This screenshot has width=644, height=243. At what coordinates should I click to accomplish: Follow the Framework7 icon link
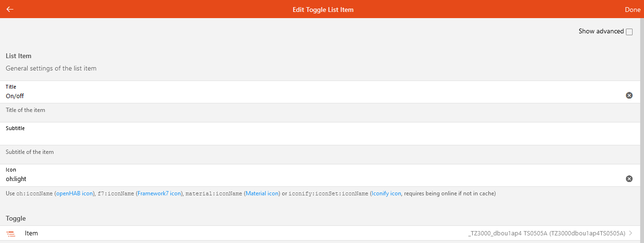(159, 193)
